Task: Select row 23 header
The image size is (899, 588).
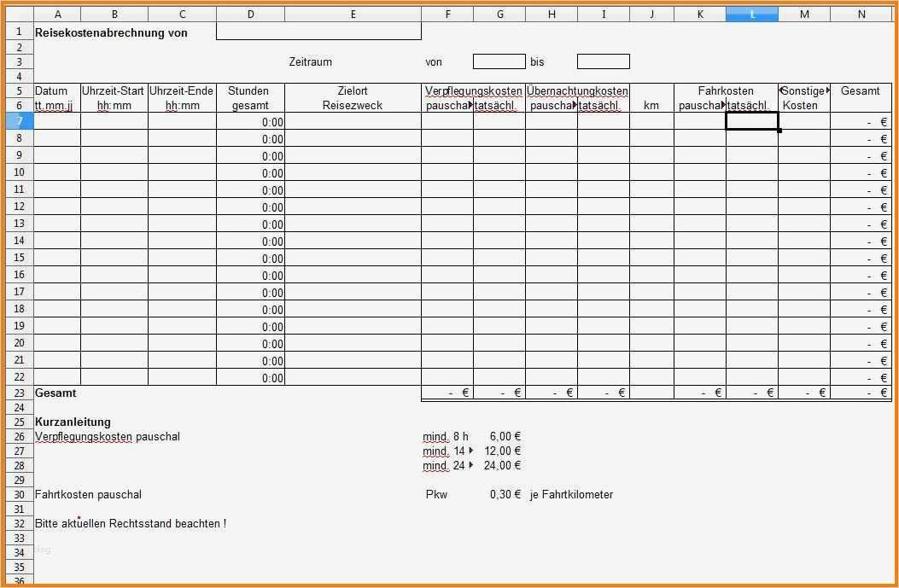Action: [20, 393]
